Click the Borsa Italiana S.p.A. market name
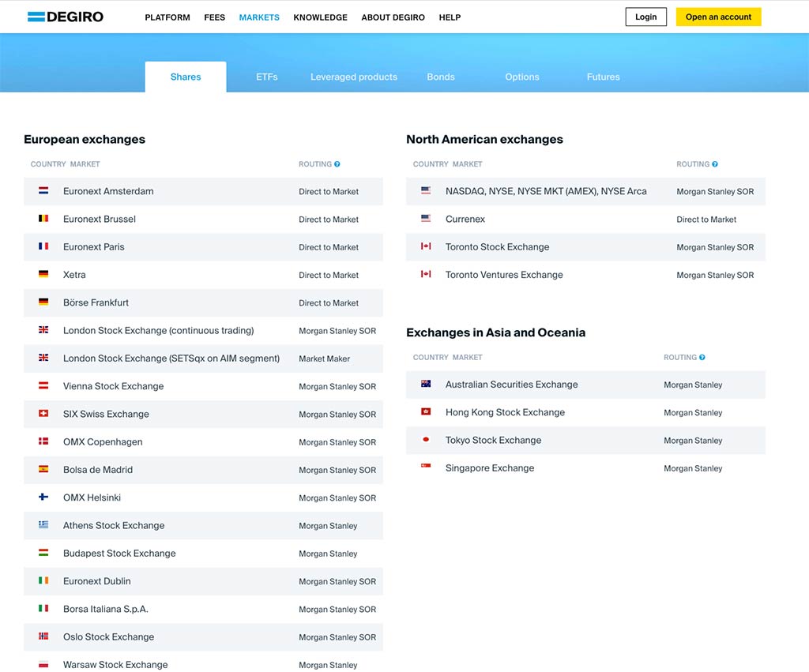Screen dimensions: 809x672 pyautogui.click(x=106, y=609)
